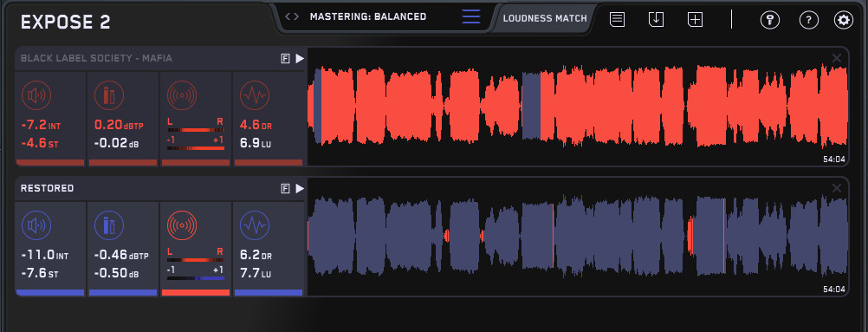Click the stereo field icon on Restored track

[182, 225]
